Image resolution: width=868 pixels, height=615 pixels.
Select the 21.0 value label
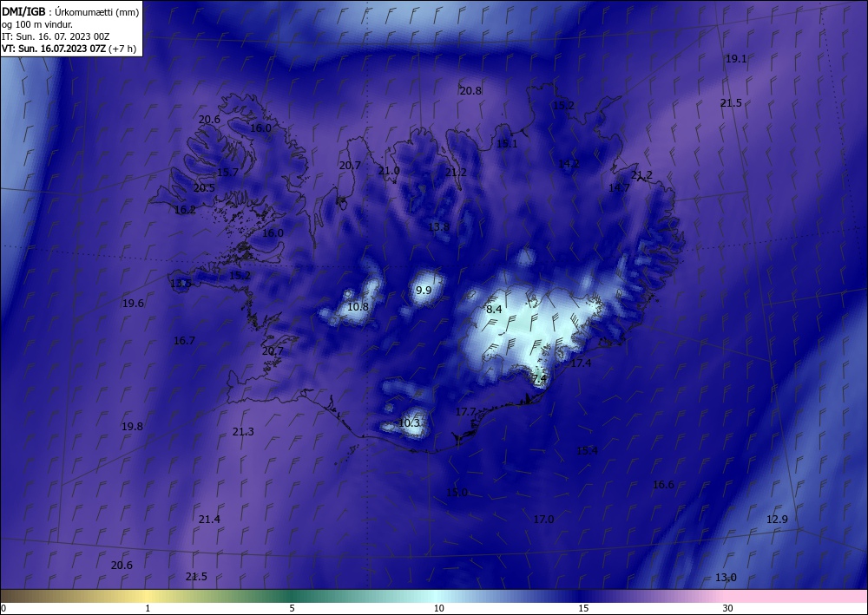coord(389,171)
